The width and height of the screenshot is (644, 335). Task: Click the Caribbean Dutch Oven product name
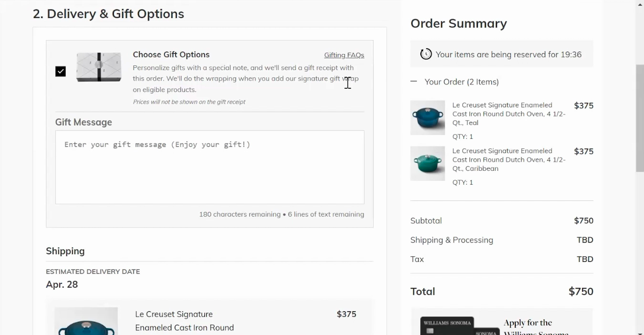tap(509, 160)
